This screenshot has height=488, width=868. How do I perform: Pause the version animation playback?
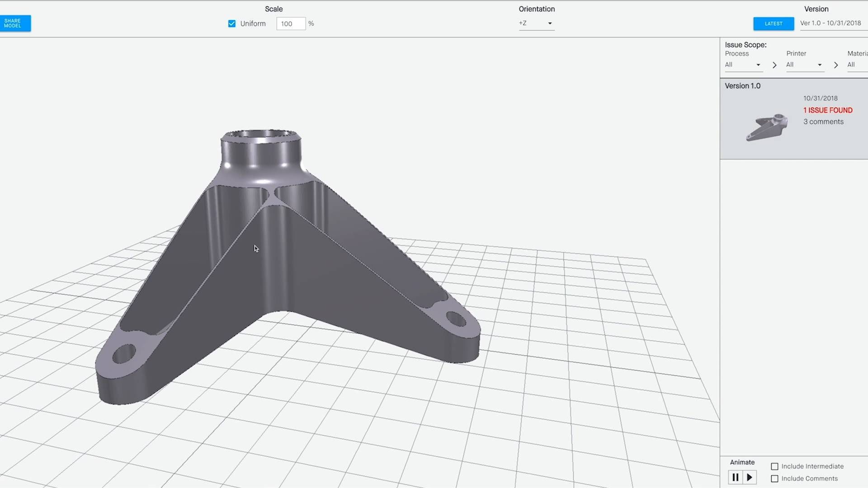pos(736,477)
